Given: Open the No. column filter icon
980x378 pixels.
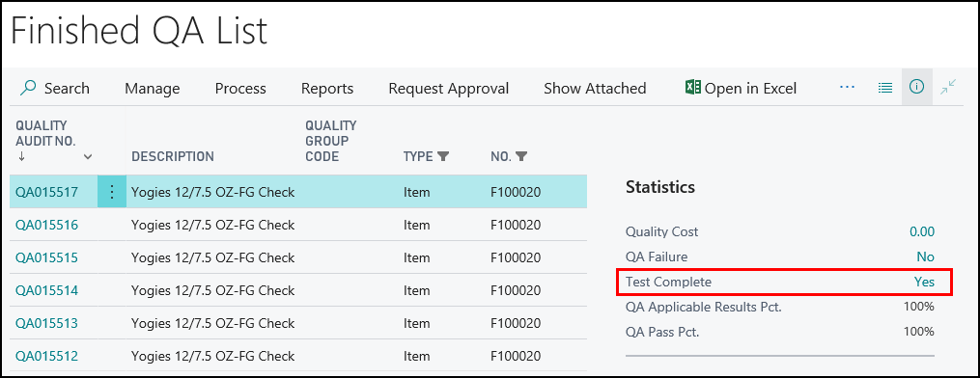Looking at the screenshot, I should tap(520, 156).
